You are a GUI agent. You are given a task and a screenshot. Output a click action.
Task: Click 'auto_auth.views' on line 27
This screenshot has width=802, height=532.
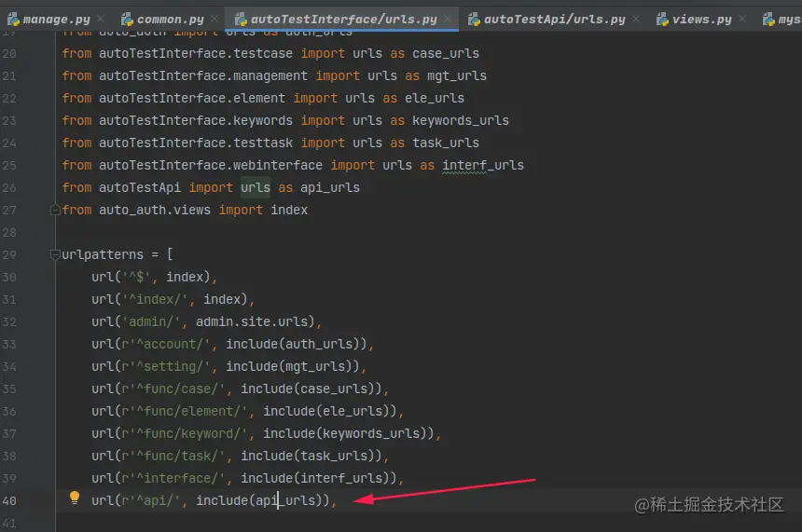[x=155, y=210]
